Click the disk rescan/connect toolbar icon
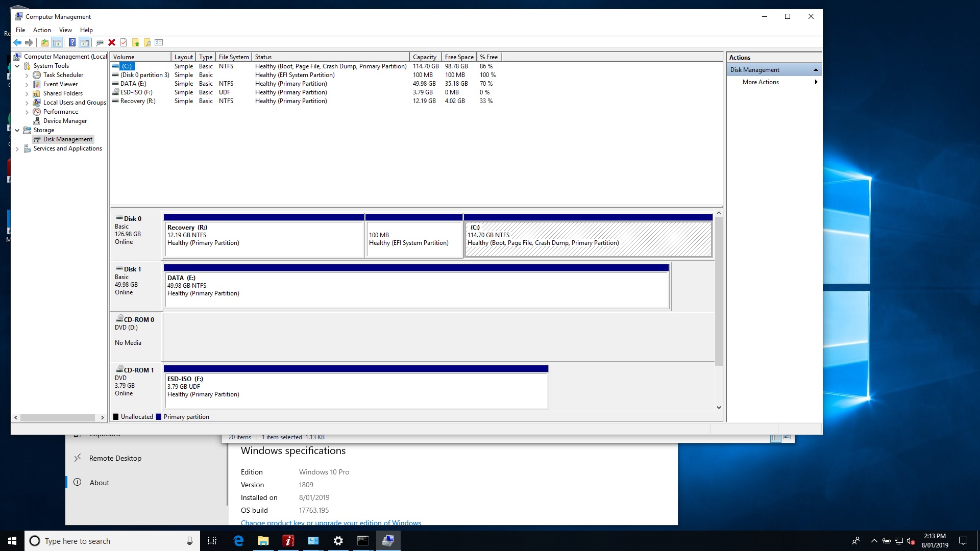 pos(100,43)
